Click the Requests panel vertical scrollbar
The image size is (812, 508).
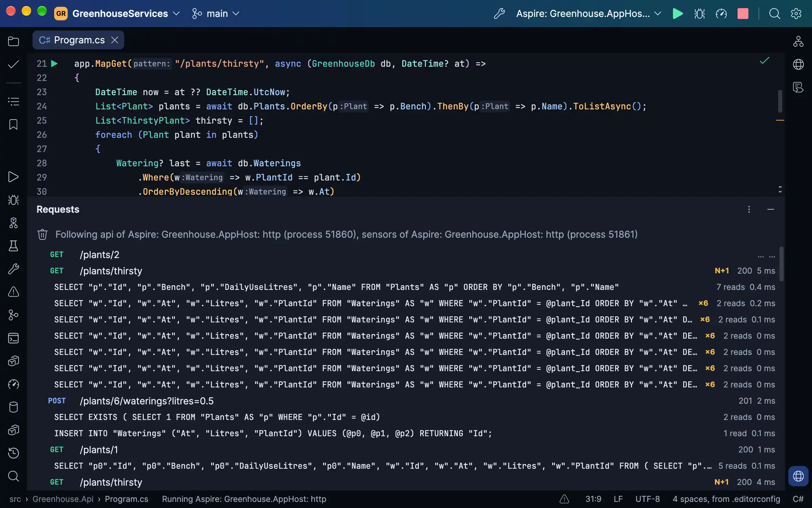click(x=782, y=264)
